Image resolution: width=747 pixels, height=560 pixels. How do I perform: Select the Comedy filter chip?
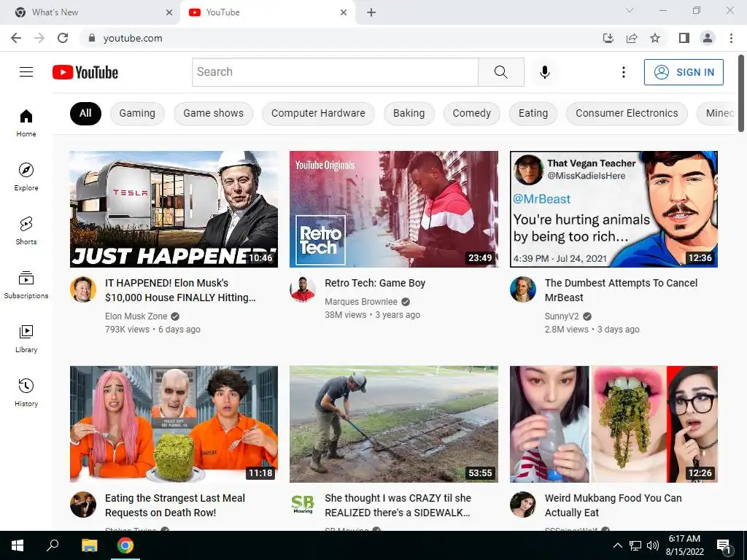pyautogui.click(x=472, y=113)
